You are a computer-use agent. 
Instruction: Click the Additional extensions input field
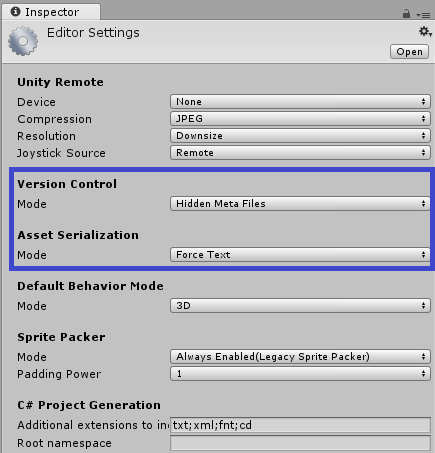pyautogui.click(x=300, y=425)
